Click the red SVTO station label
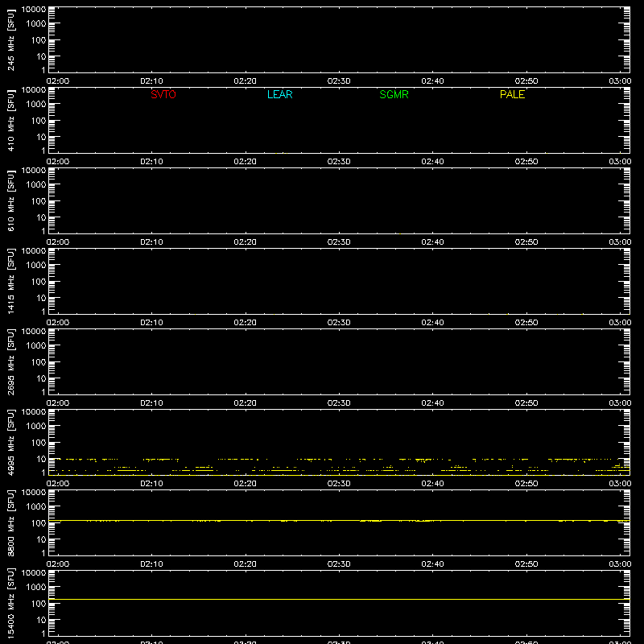Screen dimensions: 644x644 pos(163,94)
